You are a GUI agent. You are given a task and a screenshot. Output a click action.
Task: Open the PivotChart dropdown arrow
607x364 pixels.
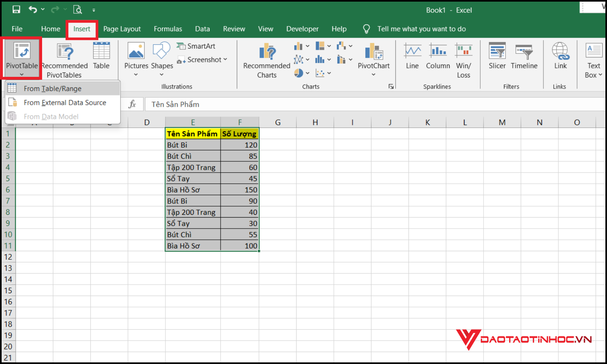374,74
